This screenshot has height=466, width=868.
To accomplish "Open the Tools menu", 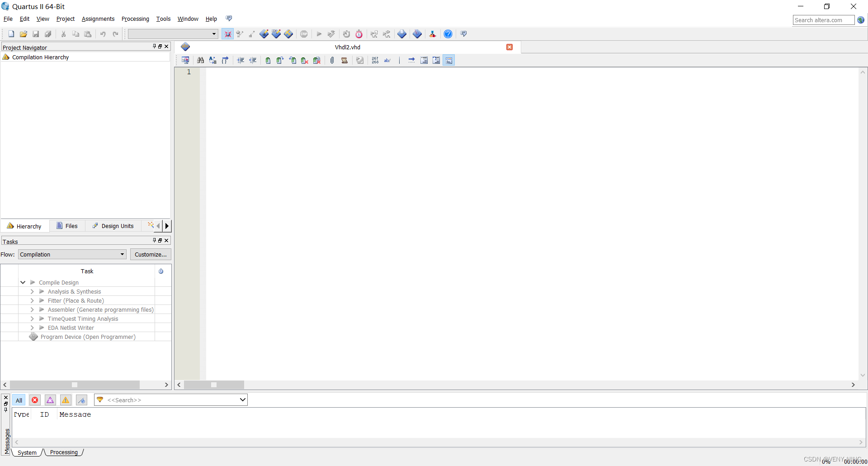I will click(x=163, y=19).
